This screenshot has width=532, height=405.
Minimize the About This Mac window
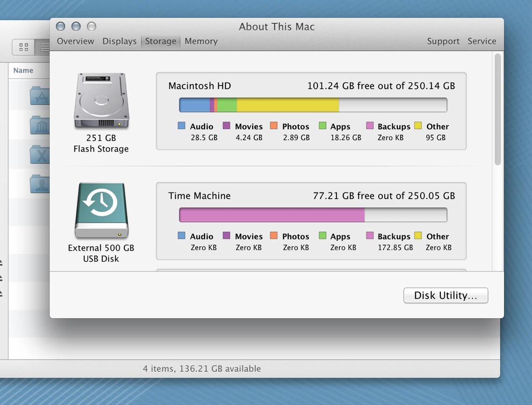pyautogui.click(x=76, y=27)
